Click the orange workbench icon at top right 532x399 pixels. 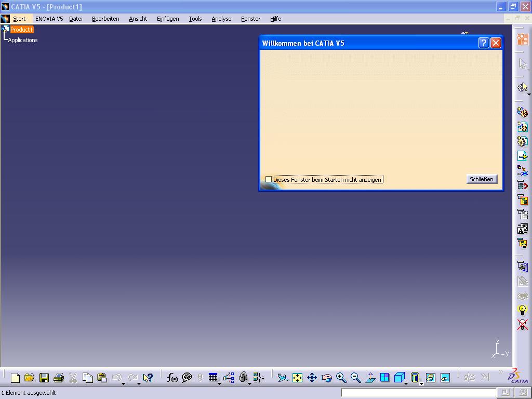[x=523, y=39]
